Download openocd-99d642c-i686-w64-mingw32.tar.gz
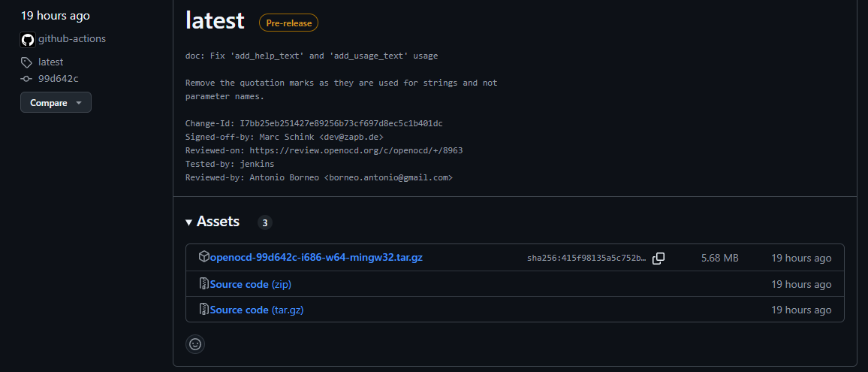This screenshot has height=372, width=868. (x=316, y=258)
